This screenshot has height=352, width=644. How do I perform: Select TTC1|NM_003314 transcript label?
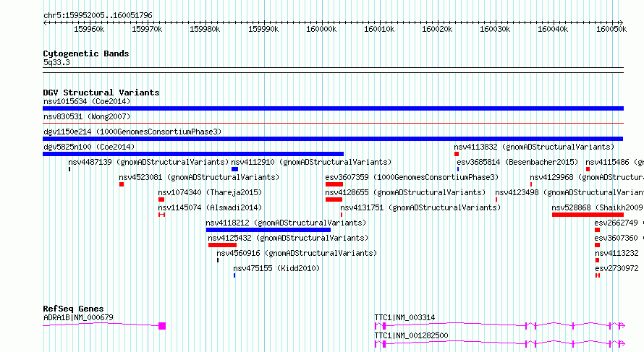[x=404, y=317]
